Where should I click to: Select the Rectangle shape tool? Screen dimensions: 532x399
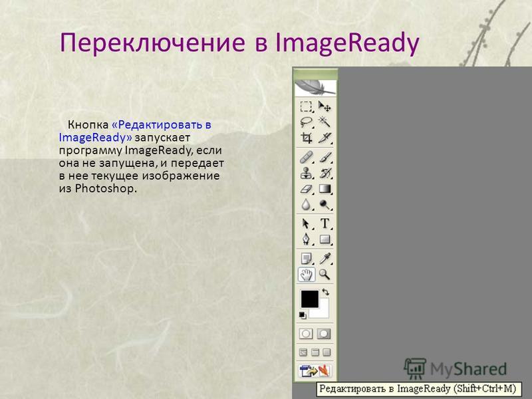(x=325, y=239)
